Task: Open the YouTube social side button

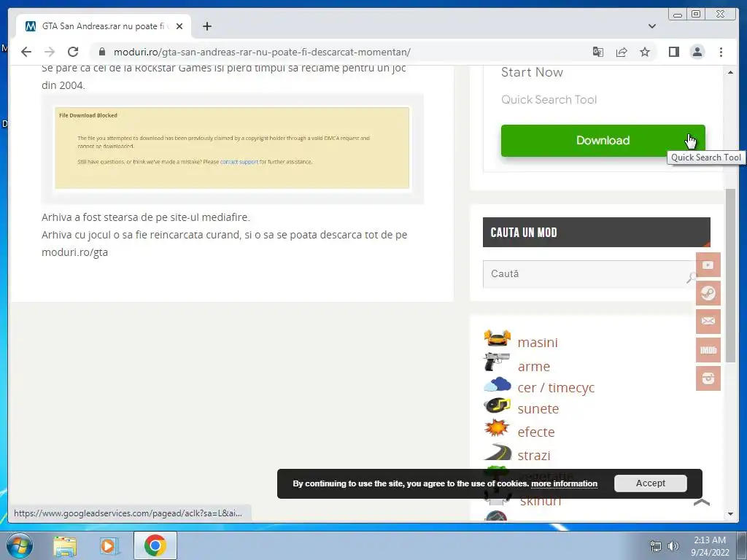Action: coord(708,265)
